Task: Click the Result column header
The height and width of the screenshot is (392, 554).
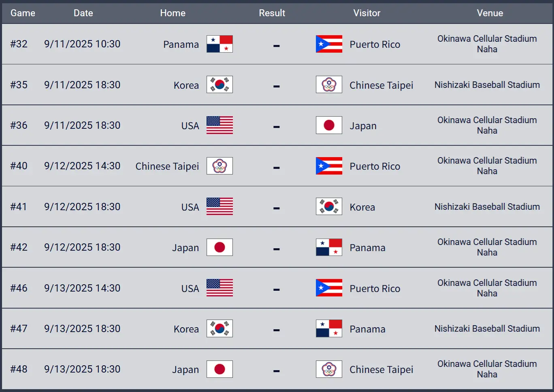Action: (272, 13)
